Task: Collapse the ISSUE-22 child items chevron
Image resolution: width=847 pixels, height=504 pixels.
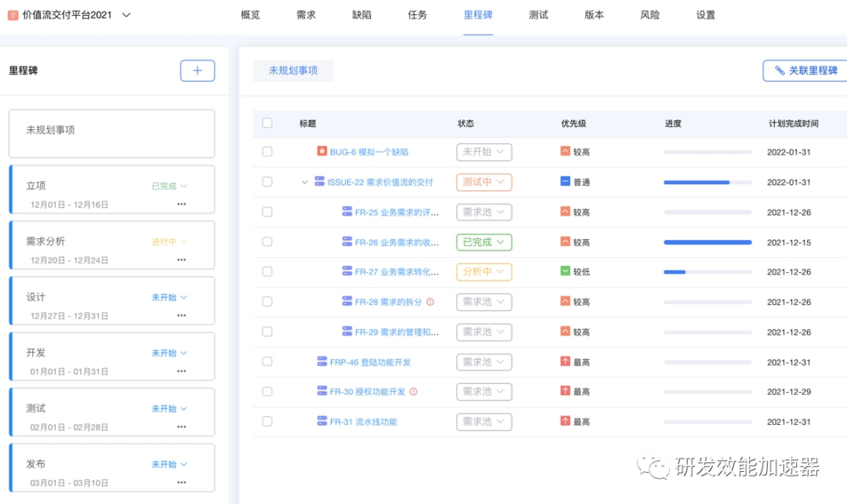Action: [306, 182]
